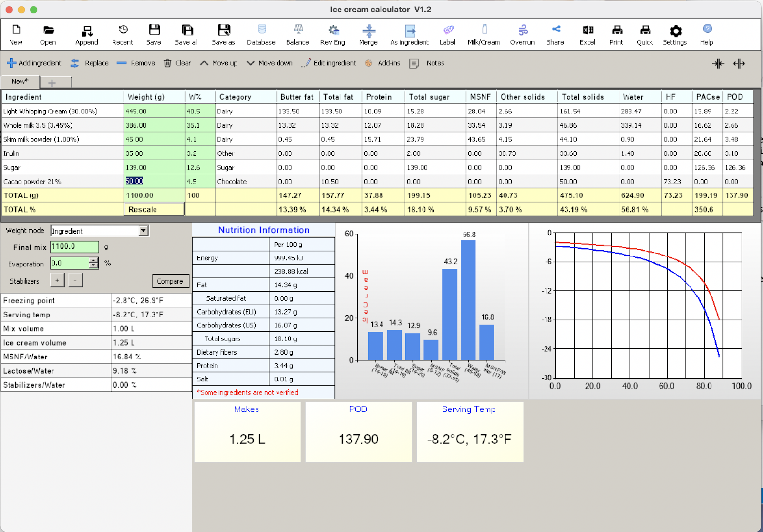Click the expand column widths icon

coord(739,63)
